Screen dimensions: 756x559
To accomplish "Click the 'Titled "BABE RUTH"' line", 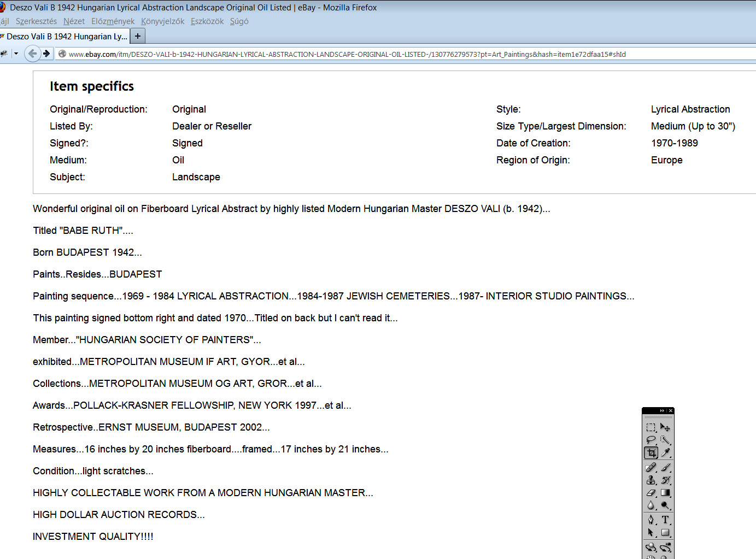I will [x=83, y=231].
